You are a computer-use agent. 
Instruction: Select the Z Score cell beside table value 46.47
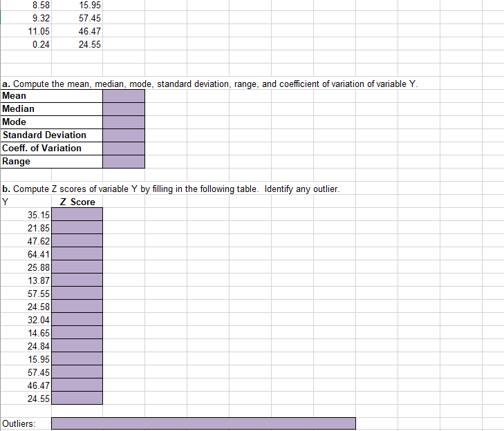(x=77, y=385)
